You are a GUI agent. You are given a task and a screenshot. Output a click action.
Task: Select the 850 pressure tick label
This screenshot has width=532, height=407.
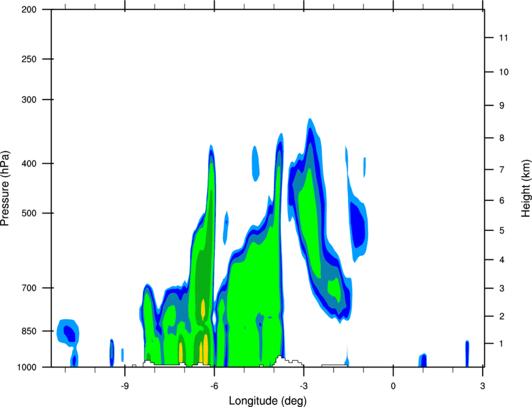(29, 331)
